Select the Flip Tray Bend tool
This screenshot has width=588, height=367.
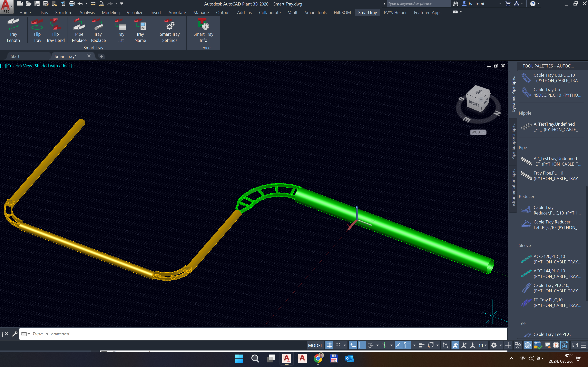point(55,31)
